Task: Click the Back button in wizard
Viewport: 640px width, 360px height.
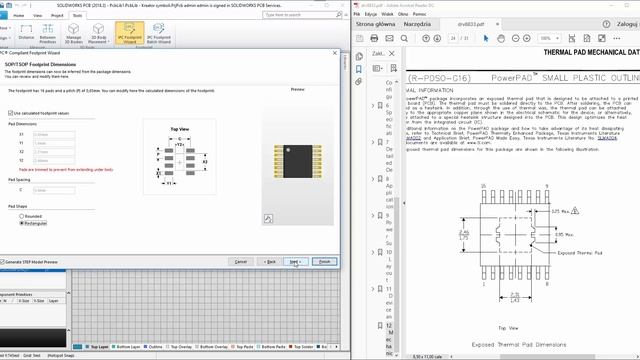Action: pos(269,262)
